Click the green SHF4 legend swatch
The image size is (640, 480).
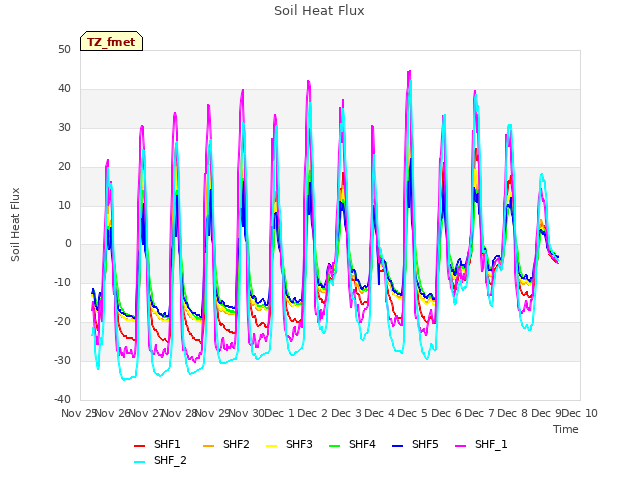click(x=335, y=446)
